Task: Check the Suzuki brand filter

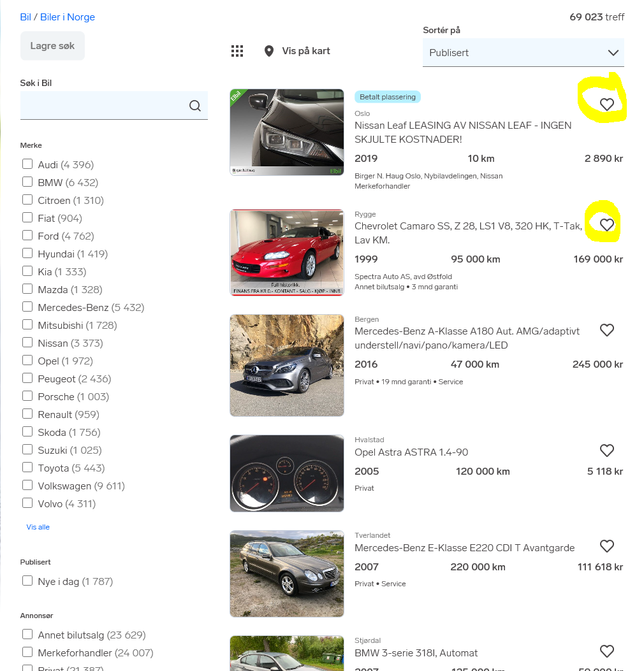Action: click(27, 449)
